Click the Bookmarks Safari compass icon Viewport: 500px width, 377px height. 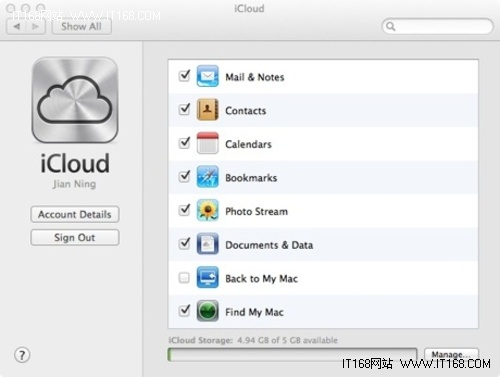pyautogui.click(x=207, y=177)
